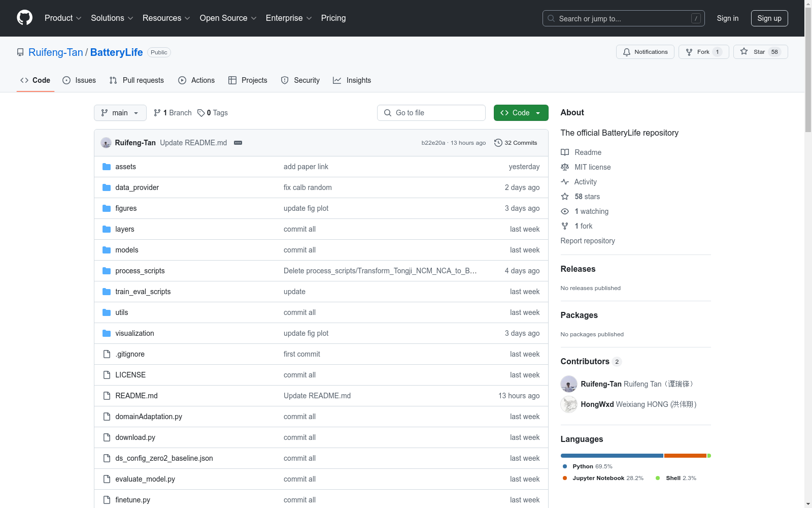Click the figures folder icon

tap(107, 208)
